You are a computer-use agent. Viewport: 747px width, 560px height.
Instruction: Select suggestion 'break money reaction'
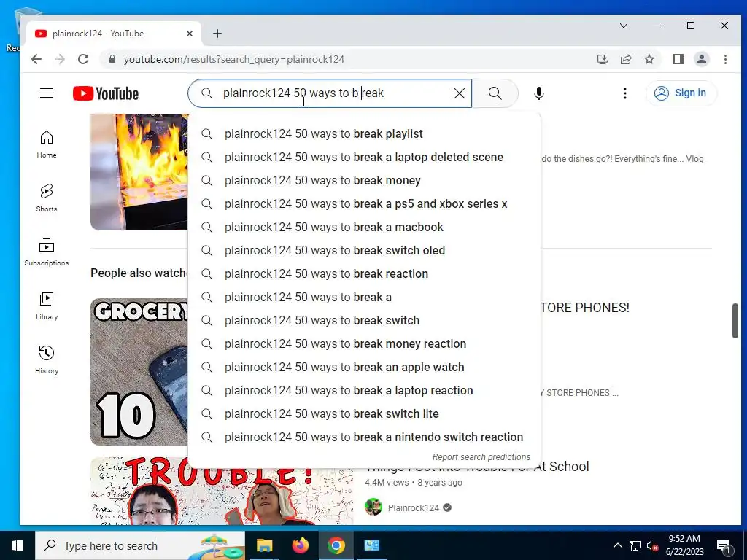click(365, 344)
